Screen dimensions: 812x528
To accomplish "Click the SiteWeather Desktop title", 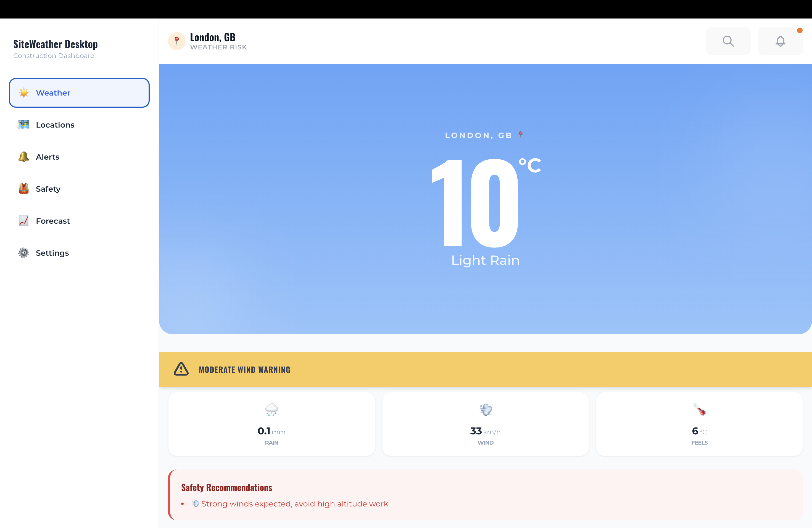I will [x=55, y=44].
